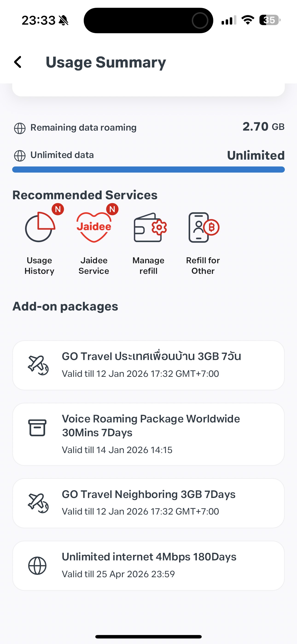The width and height of the screenshot is (297, 644).
Task: Open GO Travel ประเทศเพื่อนบ้าน 3GB 7วัน package
Action: click(148, 365)
